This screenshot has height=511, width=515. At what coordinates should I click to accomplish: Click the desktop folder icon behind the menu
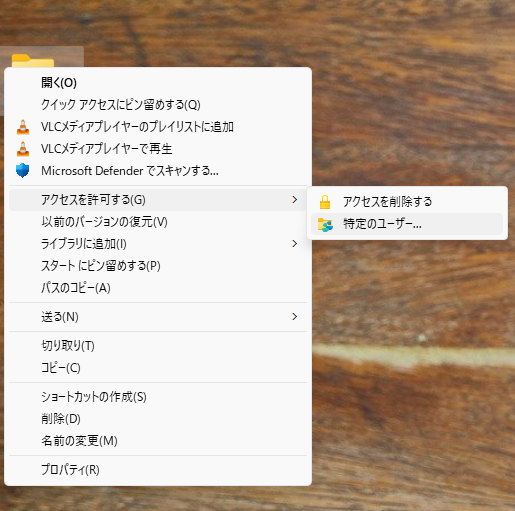click(x=33, y=61)
